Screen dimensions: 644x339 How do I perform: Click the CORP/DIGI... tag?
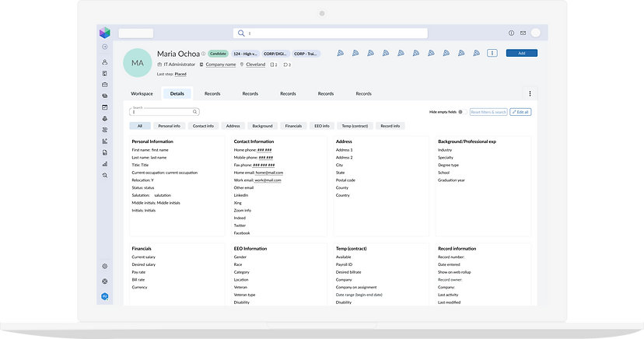pos(275,54)
